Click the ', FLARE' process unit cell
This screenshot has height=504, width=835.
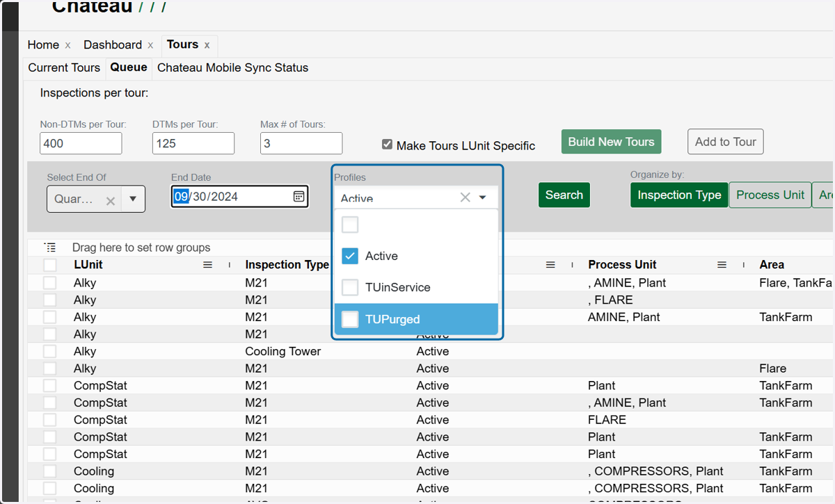pos(610,300)
